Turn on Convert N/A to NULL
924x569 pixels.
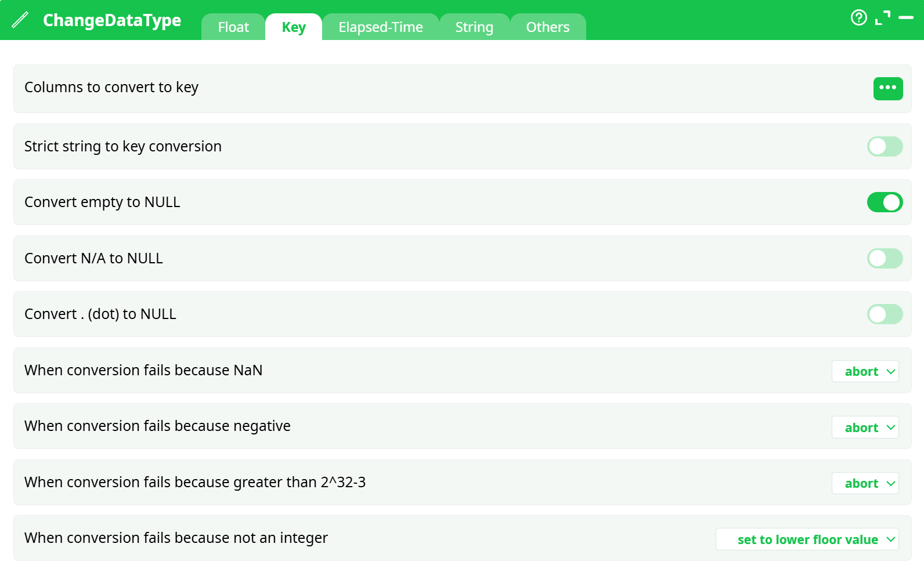pyautogui.click(x=884, y=259)
